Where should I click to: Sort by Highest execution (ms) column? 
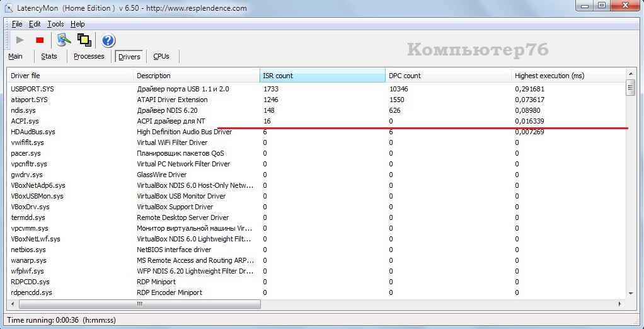(567, 76)
